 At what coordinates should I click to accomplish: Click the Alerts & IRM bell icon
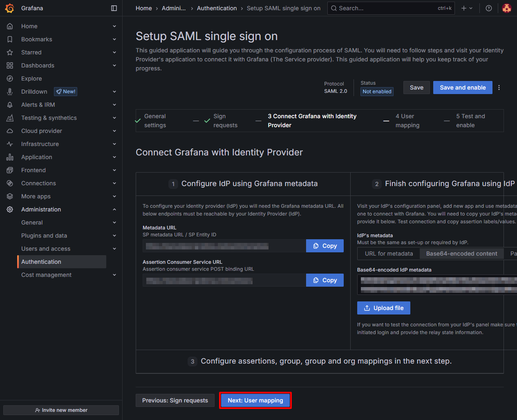pyautogui.click(x=10, y=105)
